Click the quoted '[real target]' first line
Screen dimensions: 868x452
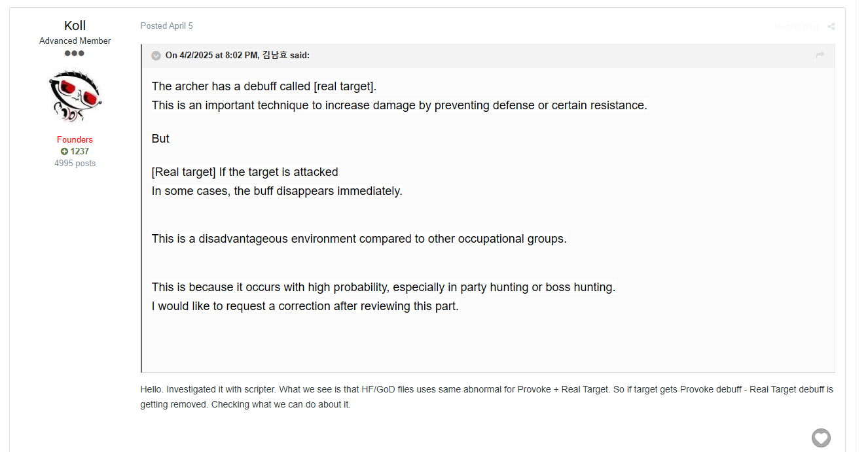264,86
